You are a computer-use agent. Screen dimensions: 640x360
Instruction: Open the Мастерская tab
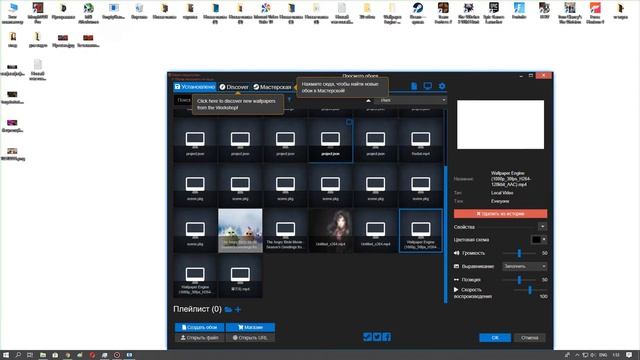[x=272, y=87]
